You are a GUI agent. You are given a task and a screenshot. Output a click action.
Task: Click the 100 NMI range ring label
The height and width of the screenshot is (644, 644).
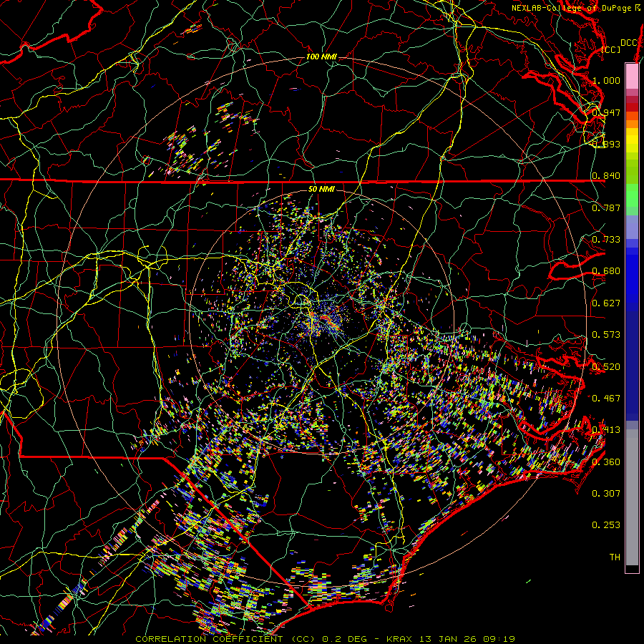(321, 57)
